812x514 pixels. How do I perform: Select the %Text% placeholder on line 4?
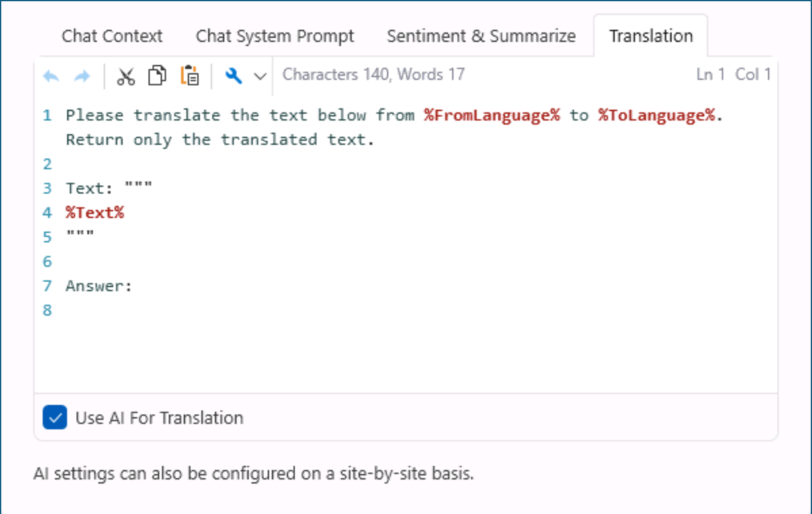click(94, 212)
